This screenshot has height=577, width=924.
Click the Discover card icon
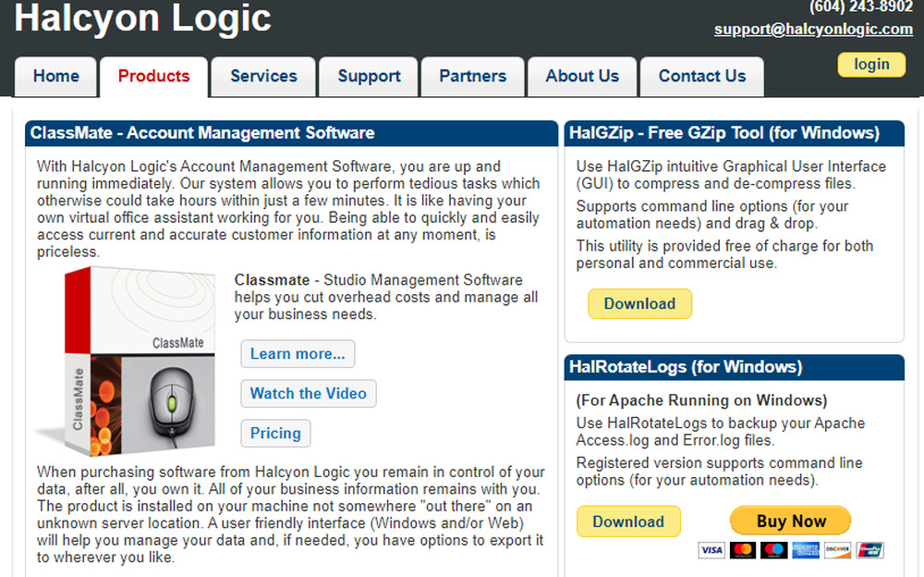click(x=837, y=550)
